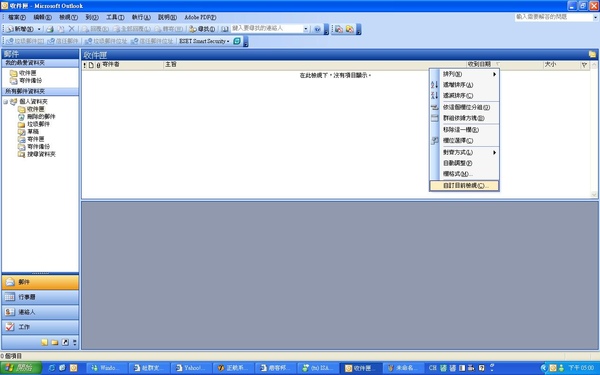
Task: Toggle the group-by box context menu item
Action: 464,118
